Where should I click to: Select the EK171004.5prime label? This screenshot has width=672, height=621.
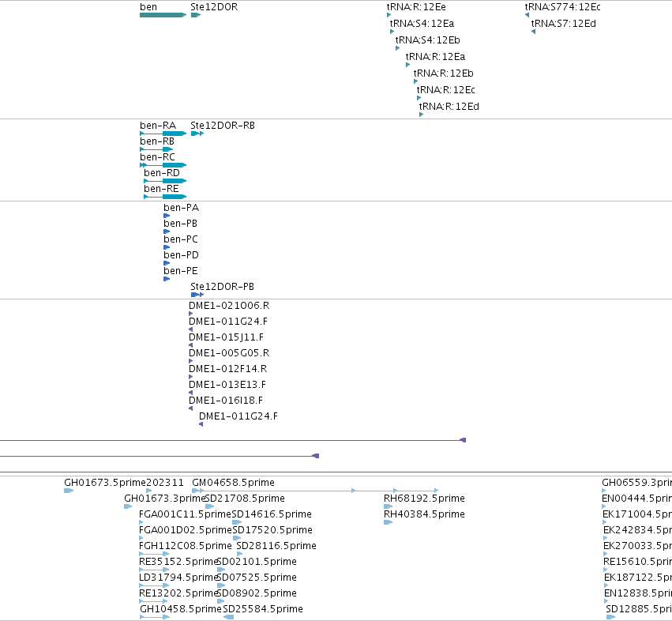point(636,514)
